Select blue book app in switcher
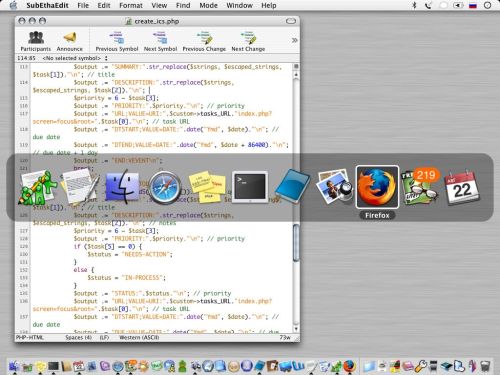 pos(292,186)
